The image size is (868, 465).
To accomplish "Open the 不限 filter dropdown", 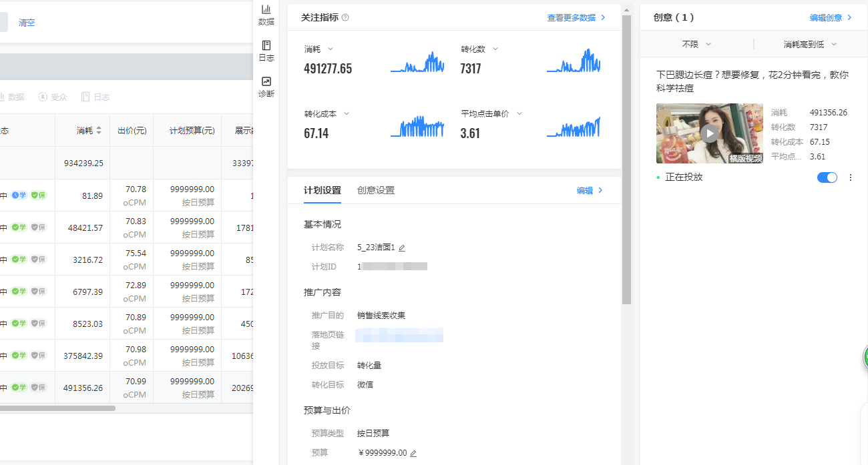I will (696, 43).
